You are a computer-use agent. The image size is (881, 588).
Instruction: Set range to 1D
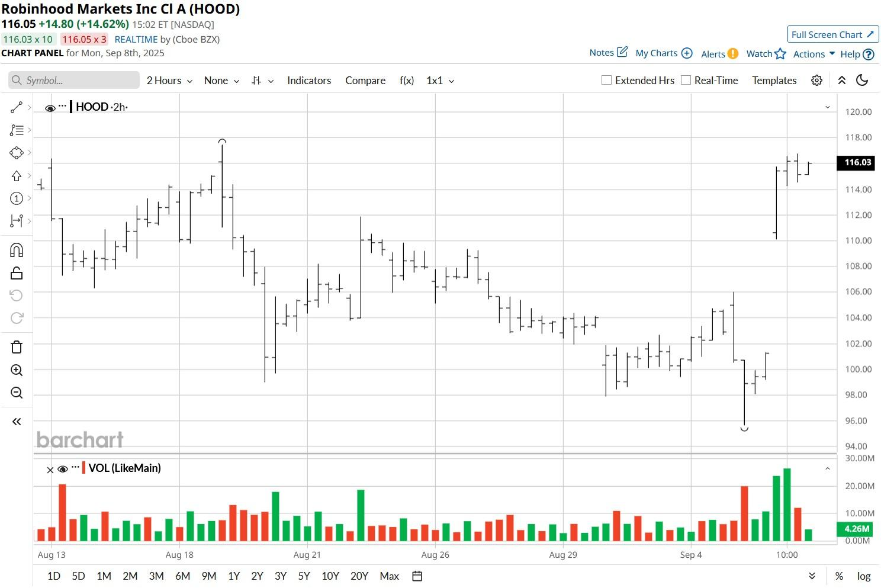coord(54,576)
